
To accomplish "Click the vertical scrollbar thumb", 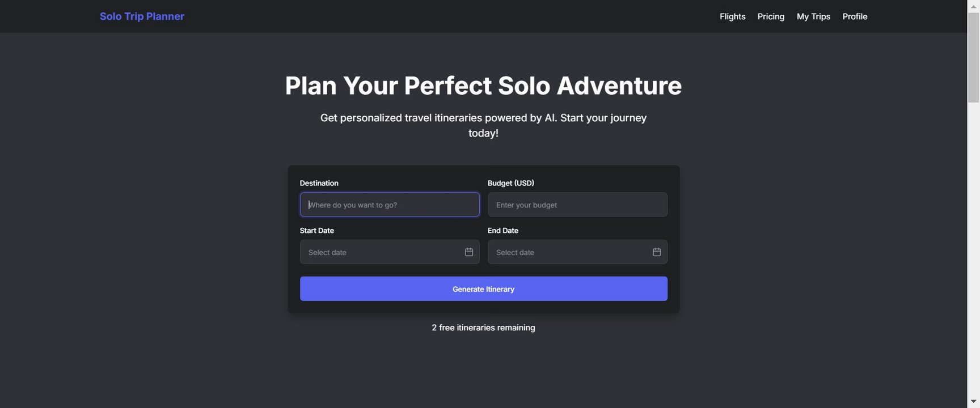I will 973,57.
